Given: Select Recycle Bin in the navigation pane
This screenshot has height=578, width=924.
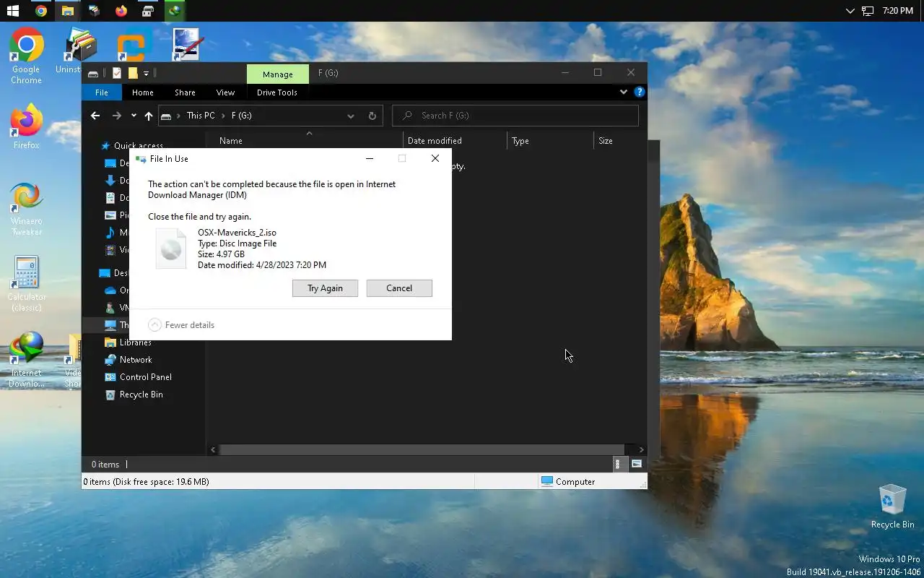Looking at the screenshot, I should [x=141, y=394].
